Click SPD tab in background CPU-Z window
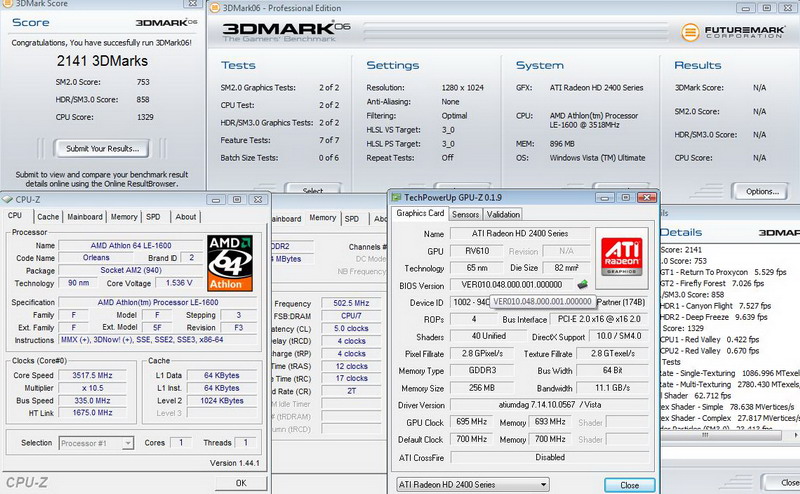 (352, 219)
